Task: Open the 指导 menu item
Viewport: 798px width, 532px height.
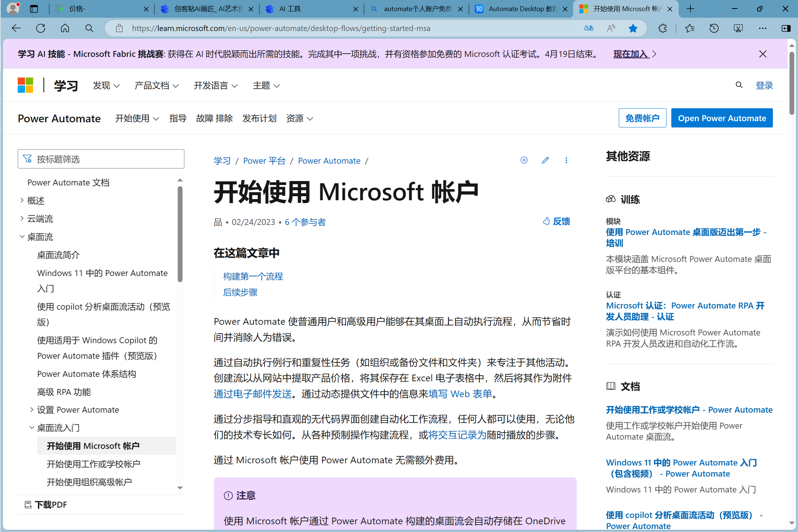Action: pyautogui.click(x=178, y=119)
